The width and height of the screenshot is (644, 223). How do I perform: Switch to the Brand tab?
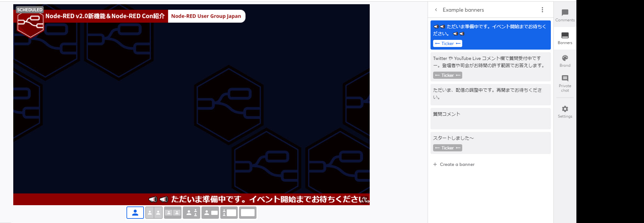point(565,61)
